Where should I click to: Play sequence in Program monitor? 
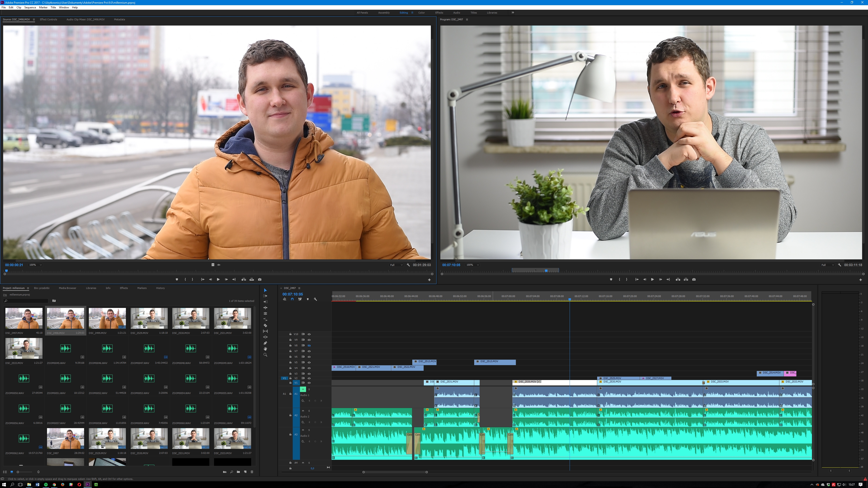tap(652, 279)
